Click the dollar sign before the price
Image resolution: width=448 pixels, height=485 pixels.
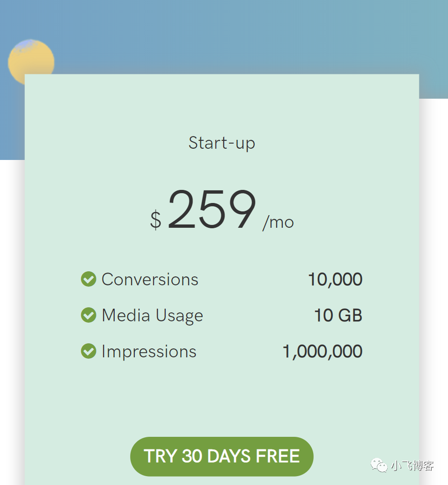[155, 220]
